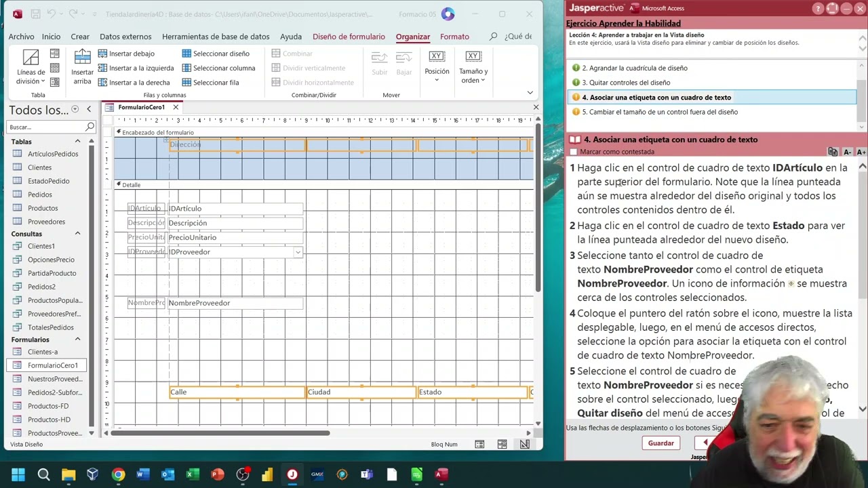Open the Tamaño y orden dropdown
This screenshot has width=868, height=488.
pos(473,67)
